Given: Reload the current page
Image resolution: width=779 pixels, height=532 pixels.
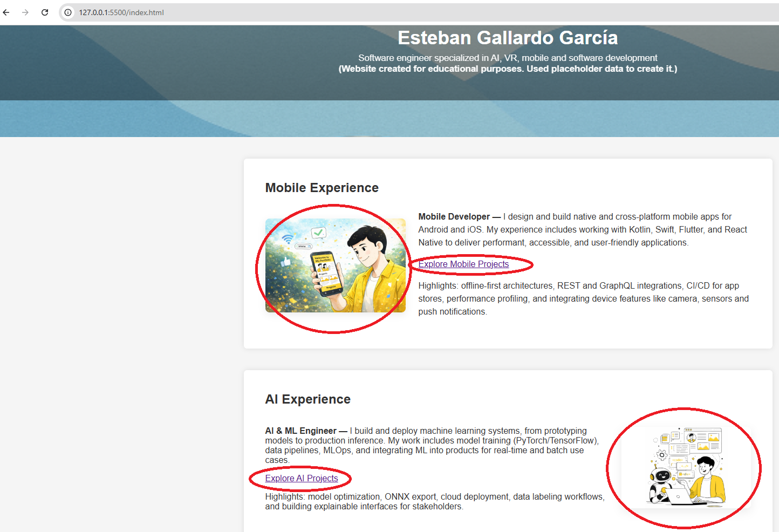Looking at the screenshot, I should tap(45, 12).
